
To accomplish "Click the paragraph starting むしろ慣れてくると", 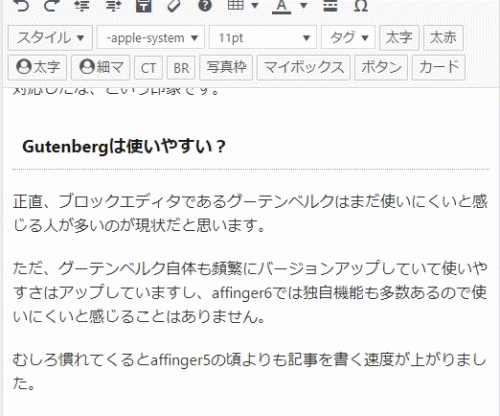I will [251, 371].
